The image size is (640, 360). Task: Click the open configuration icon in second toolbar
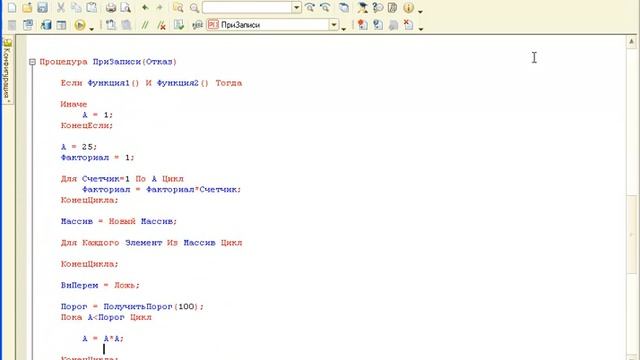pos(28,25)
